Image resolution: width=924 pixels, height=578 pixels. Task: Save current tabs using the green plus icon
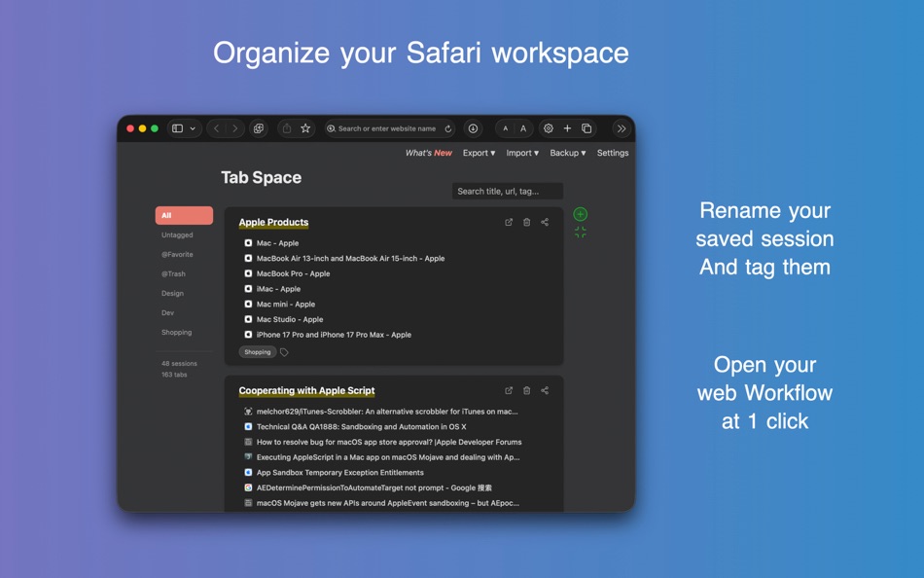point(580,213)
